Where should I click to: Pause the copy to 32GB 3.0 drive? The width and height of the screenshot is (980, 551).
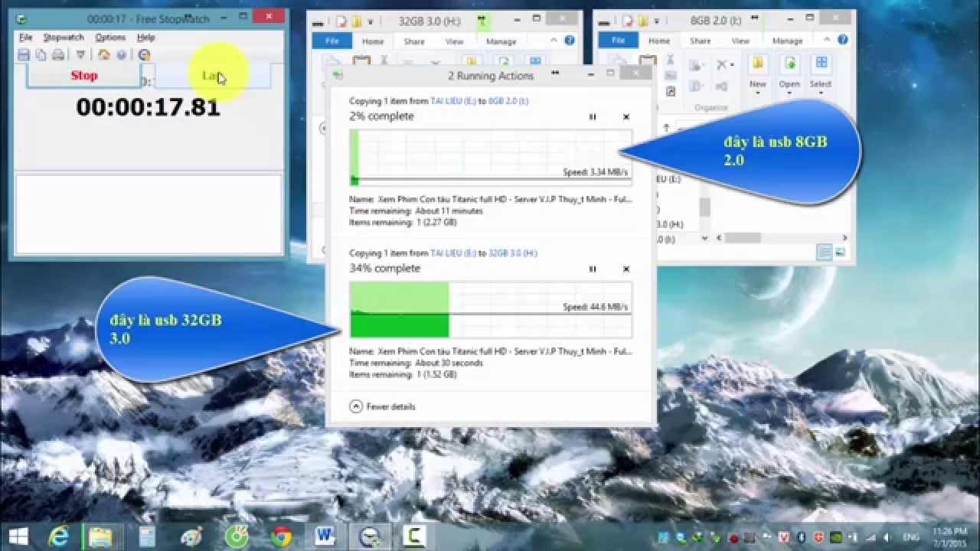click(x=592, y=269)
